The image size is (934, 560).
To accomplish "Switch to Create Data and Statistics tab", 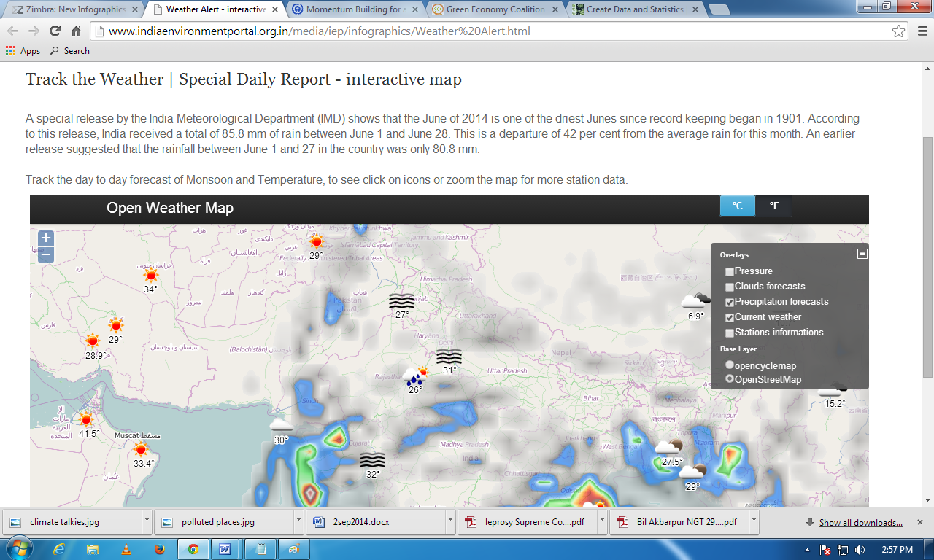I will coord(633,9).
